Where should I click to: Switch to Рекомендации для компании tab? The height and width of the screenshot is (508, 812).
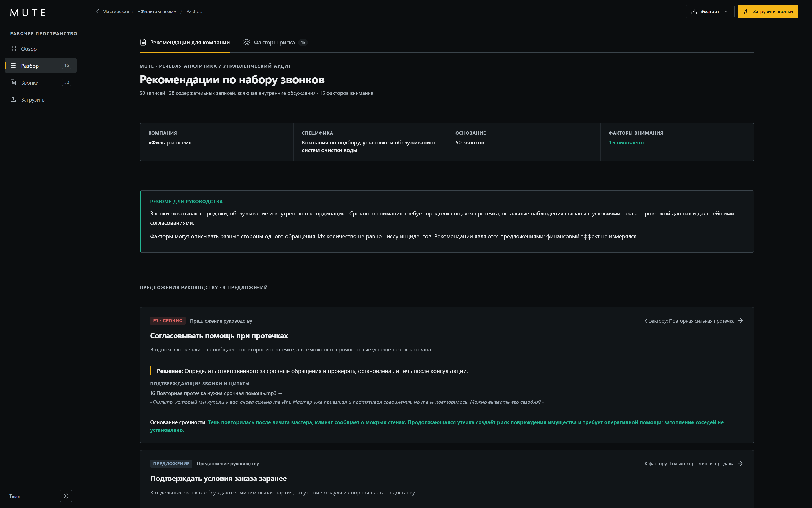click(185, 42)
